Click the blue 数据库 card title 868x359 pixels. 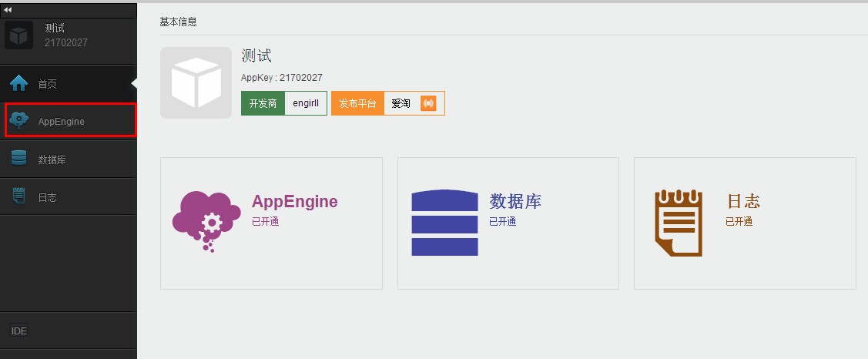click(x=514, y=201)
